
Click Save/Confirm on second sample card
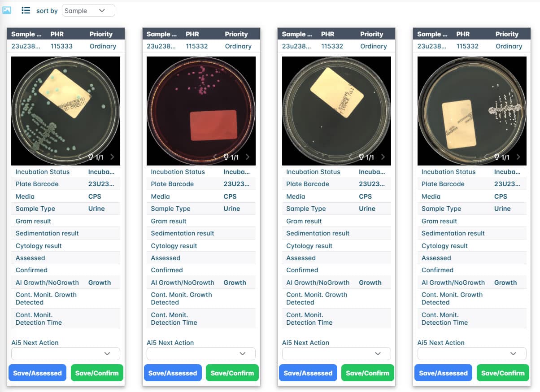[x=232, y=373]
